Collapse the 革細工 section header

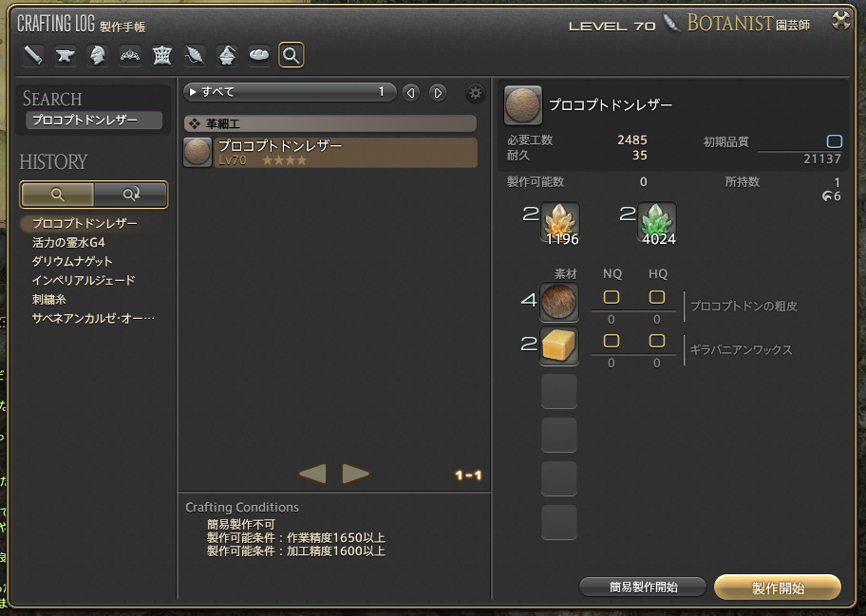[x=330, y=123]
